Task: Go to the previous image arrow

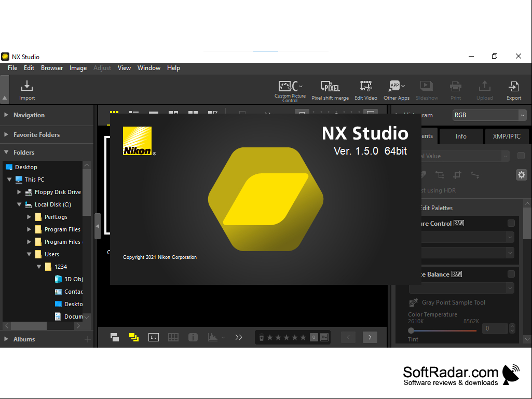Action: point(348,337)
